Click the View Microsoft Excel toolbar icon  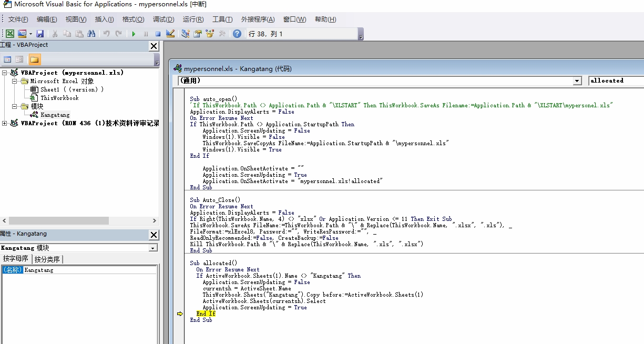tap(10, 34)
